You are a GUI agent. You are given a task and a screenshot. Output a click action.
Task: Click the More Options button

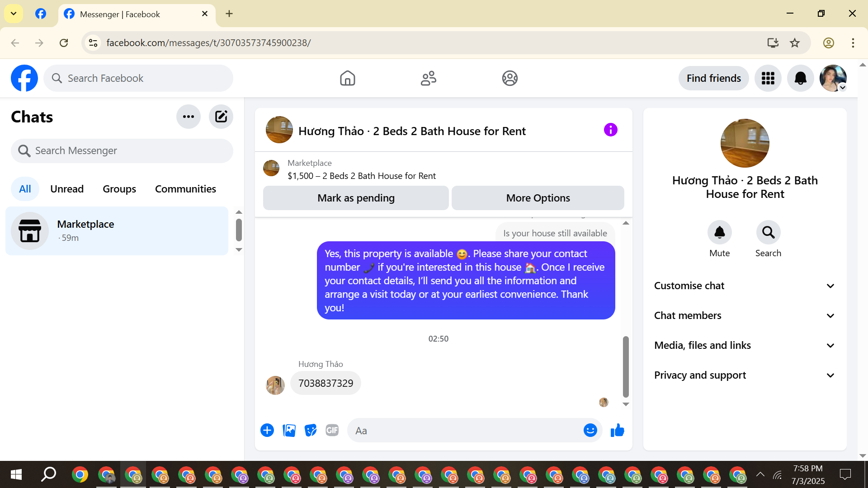click(x=538, y=198)
